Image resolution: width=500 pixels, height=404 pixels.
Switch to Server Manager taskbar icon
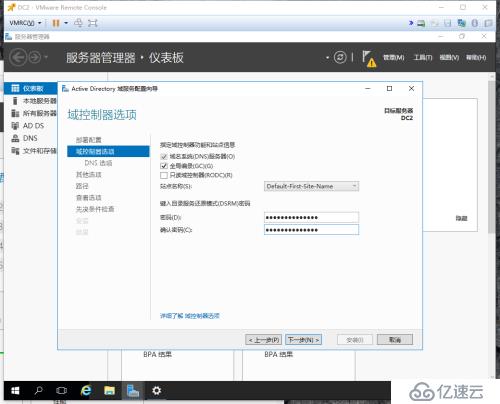(133, 391)
